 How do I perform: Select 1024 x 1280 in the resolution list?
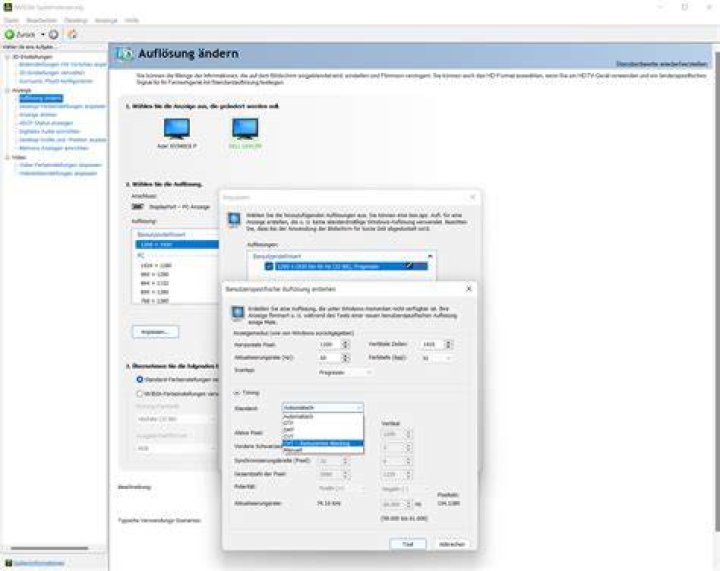point(156,265)
